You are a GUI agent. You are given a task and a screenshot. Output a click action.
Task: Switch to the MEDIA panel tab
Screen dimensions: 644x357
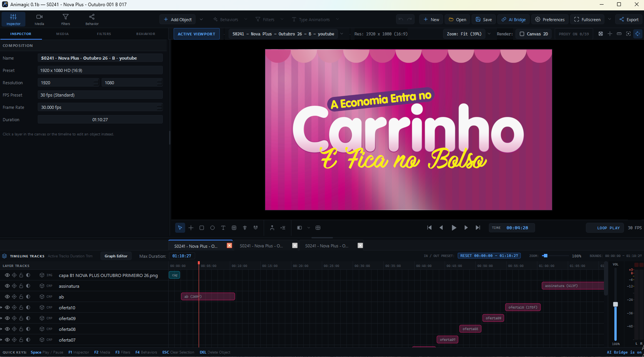click(x=62, y=34)
